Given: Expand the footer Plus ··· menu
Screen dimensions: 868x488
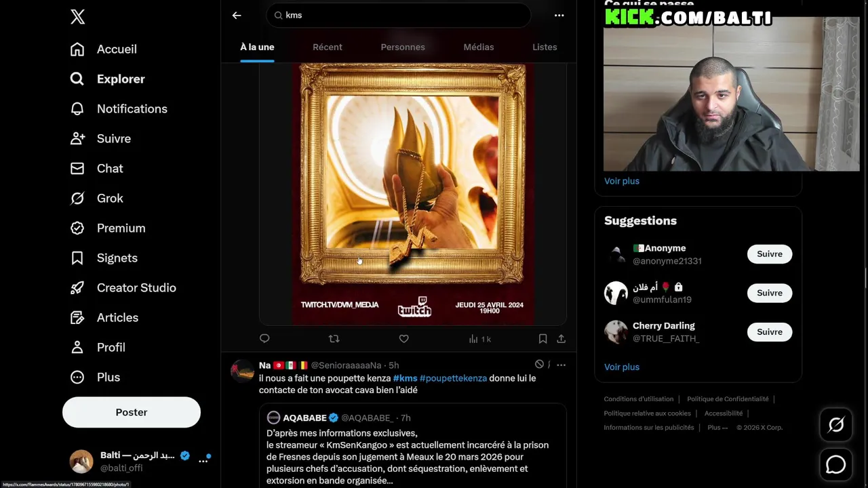Looking at the screenshot, I should tap(717, 428).
